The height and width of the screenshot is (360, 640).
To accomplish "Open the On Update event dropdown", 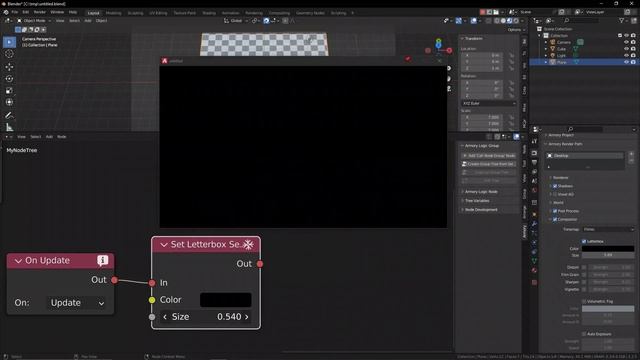I will click(x=77, y=303).
